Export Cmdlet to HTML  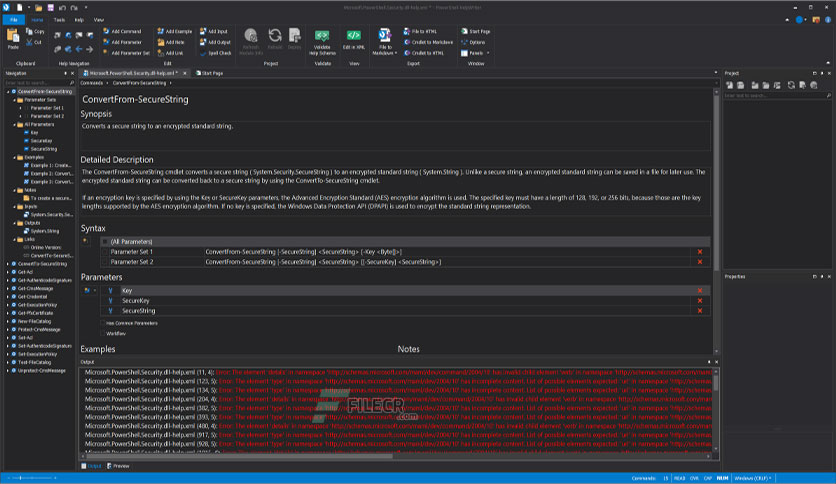(424, 53)
